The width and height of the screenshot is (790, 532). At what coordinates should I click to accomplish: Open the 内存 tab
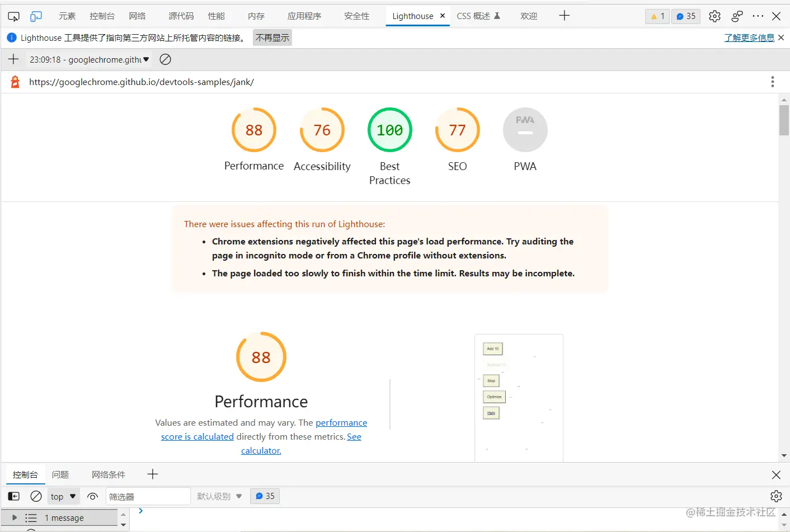click(256, 16)
